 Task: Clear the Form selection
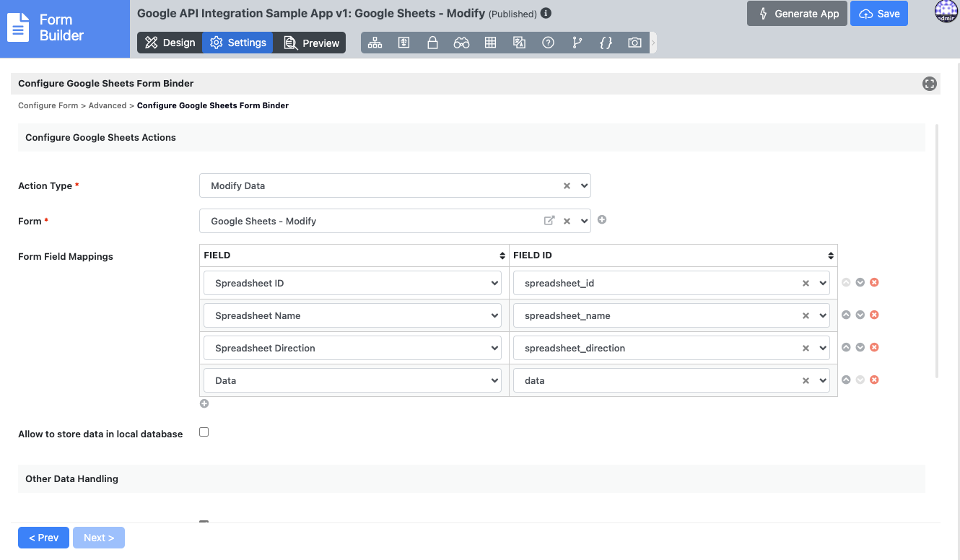pos(567,221)
